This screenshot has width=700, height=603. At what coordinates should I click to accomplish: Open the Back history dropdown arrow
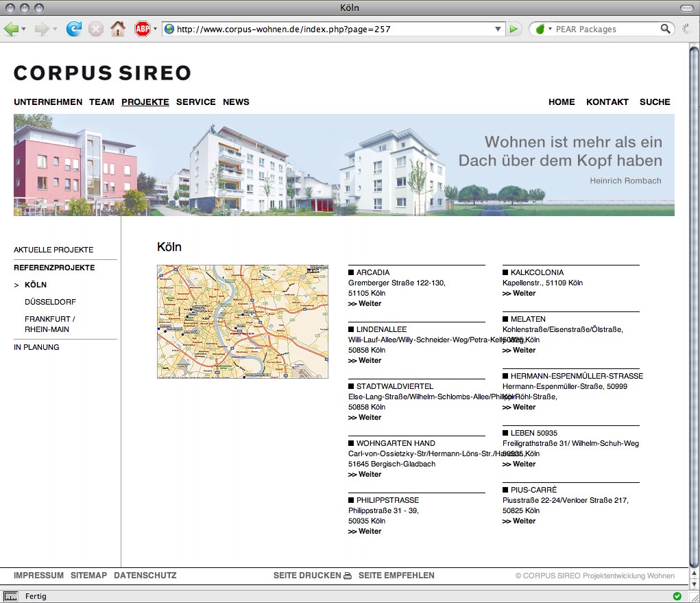coord(24,29)
